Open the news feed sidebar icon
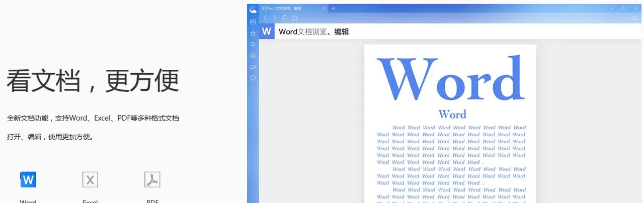 coord(253,22)
